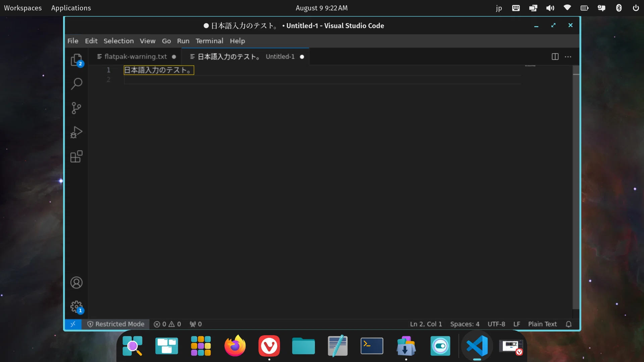Open the editor More Actions ellipsis

click(568, 57)
